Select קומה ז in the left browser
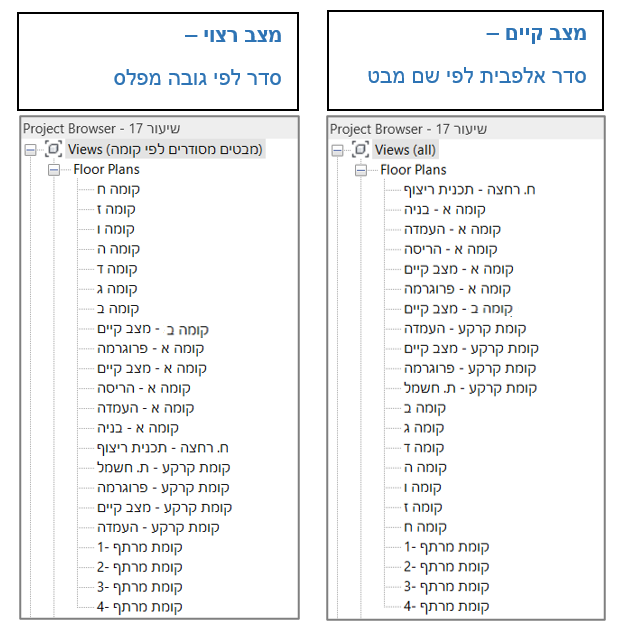Viewport: 619px width, 630px height. (116, 209)
